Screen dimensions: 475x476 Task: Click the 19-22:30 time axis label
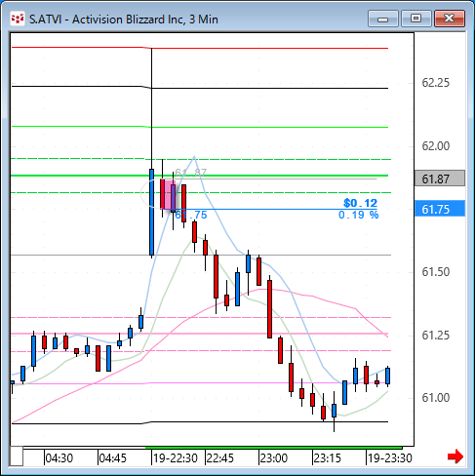tap(176, 458)
